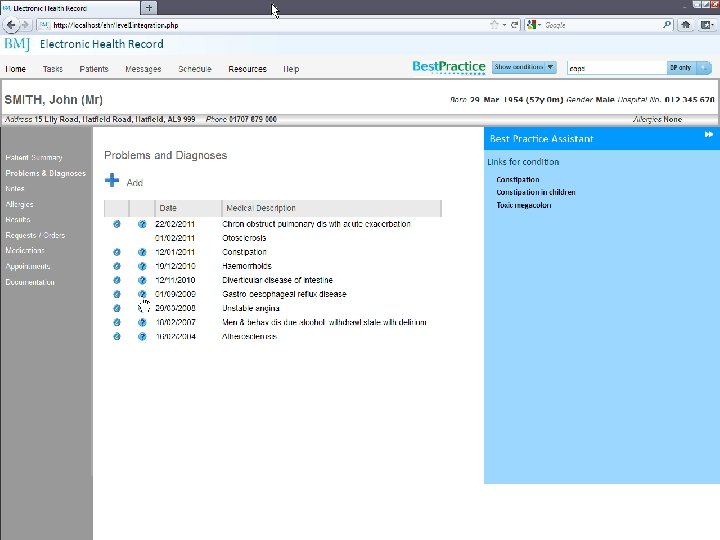The width and height of the screenshot is (720, 540).
Task: Open the Show conditions dropdown
Action: tap(524, 67)
